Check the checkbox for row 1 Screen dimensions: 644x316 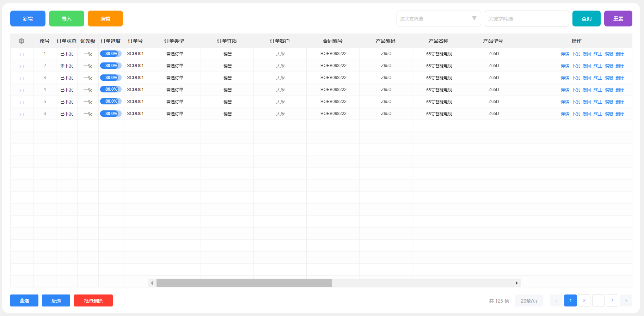coord(22,54)
